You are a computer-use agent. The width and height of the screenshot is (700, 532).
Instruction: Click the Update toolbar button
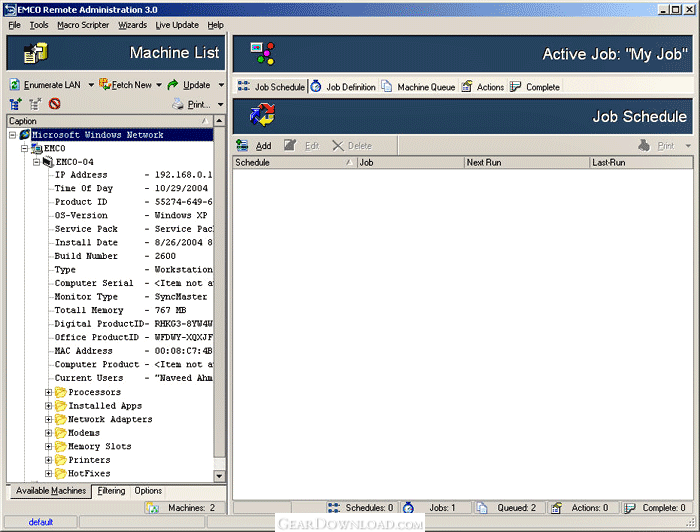tap(189, 85)
